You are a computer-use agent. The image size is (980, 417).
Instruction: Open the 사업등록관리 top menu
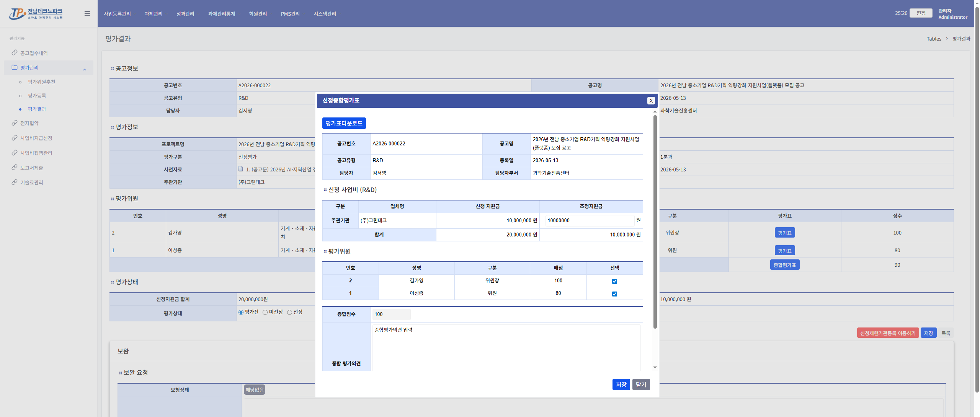(x=117, y=14)
